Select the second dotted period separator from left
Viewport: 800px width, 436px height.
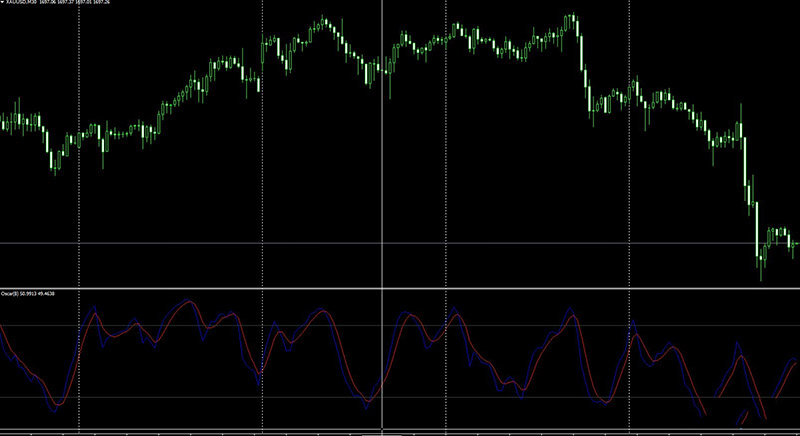[x=261, y=200]
